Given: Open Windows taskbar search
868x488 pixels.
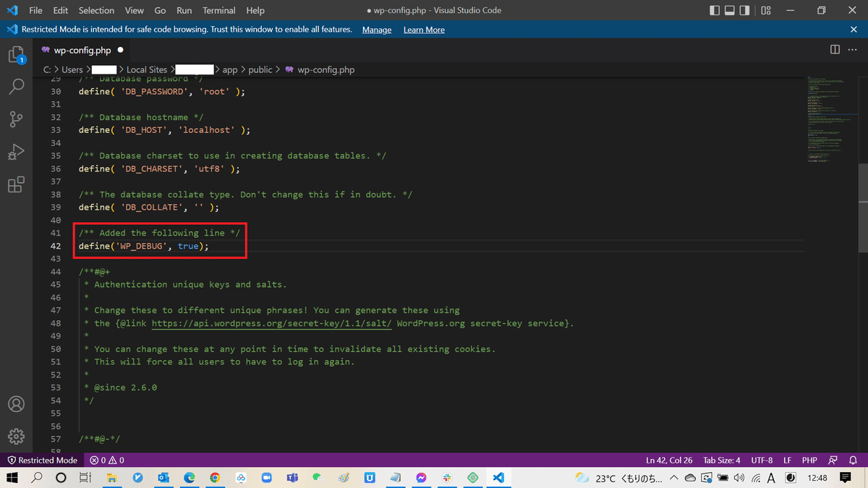Looking at the screenshot, I should pos(36,478).
